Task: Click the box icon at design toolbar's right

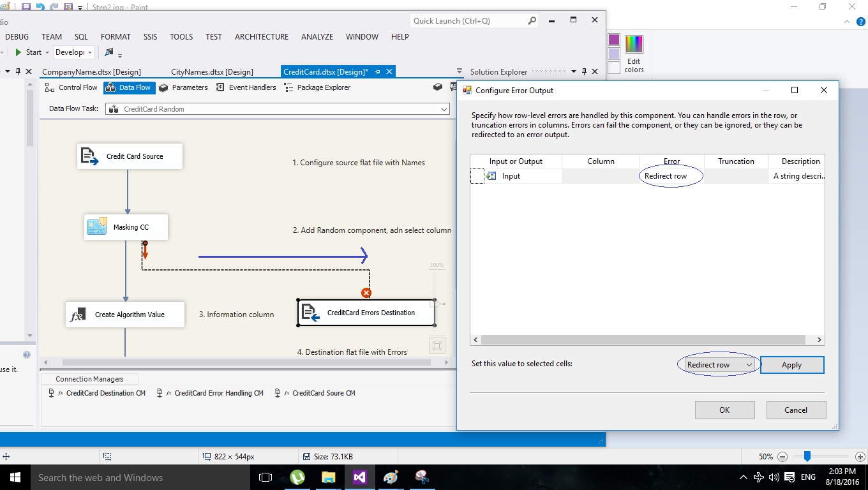Action: [x=437, y=87]
